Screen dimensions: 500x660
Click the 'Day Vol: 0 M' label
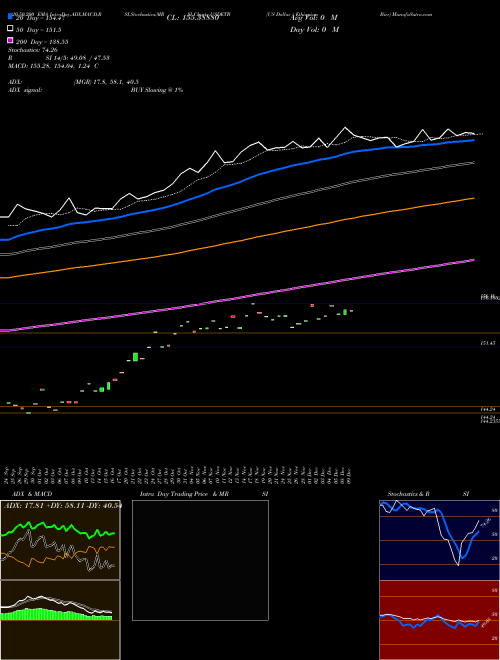(314, 29)
